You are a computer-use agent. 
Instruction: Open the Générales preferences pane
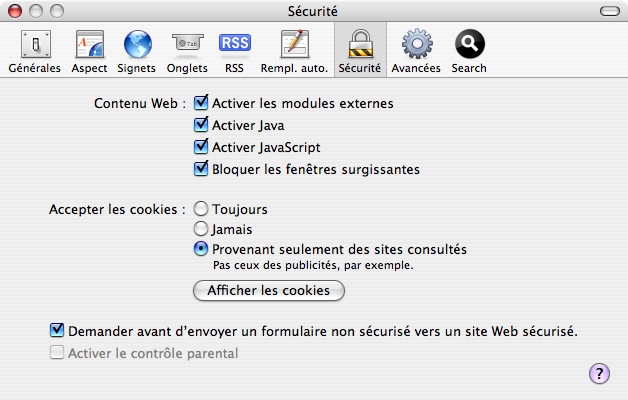click(35, 51)
